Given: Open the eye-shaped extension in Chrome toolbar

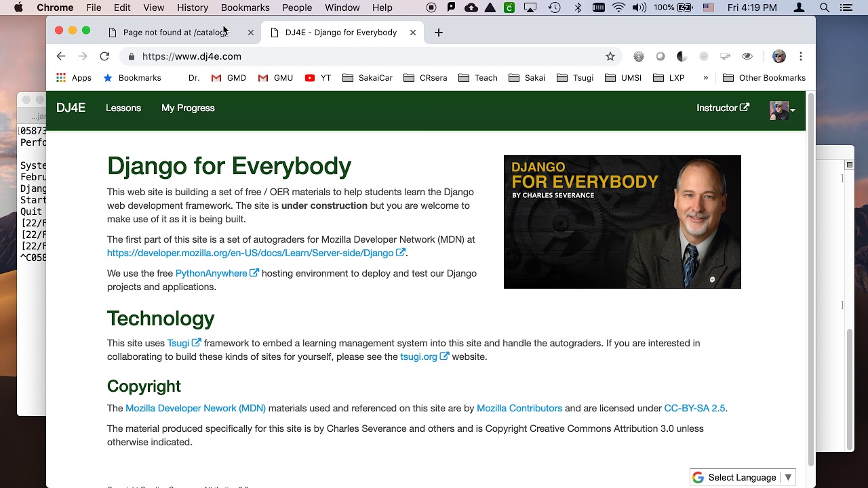Looking at the screenshot, I should (747, 56).
